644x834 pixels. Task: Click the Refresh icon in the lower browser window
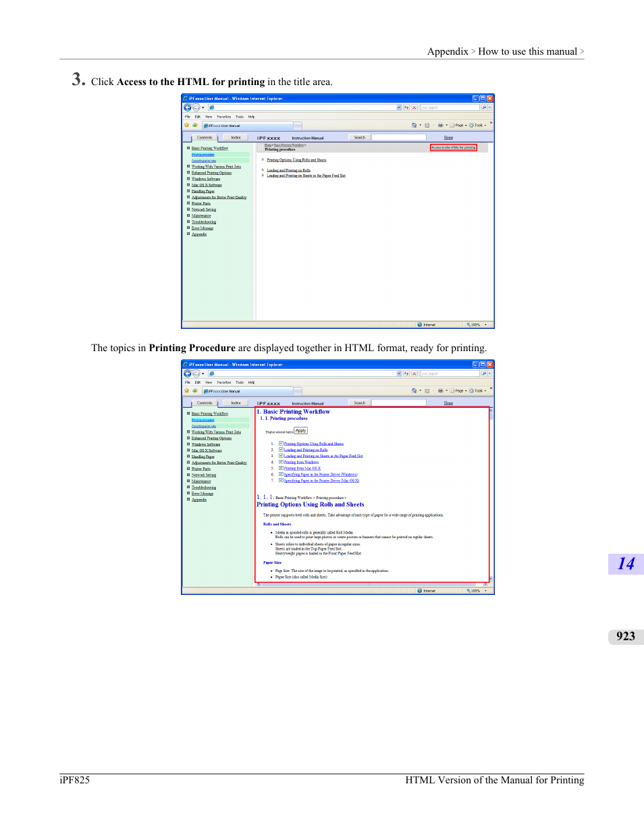point(406,373)
